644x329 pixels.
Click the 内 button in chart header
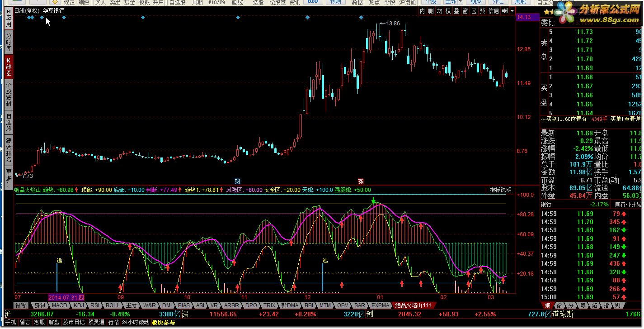pos(422,11)
